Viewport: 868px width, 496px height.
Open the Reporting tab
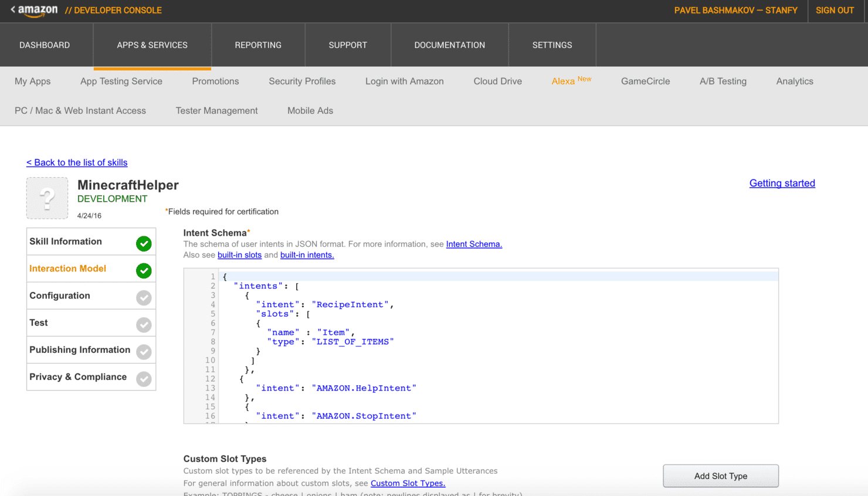coord(258,45)
